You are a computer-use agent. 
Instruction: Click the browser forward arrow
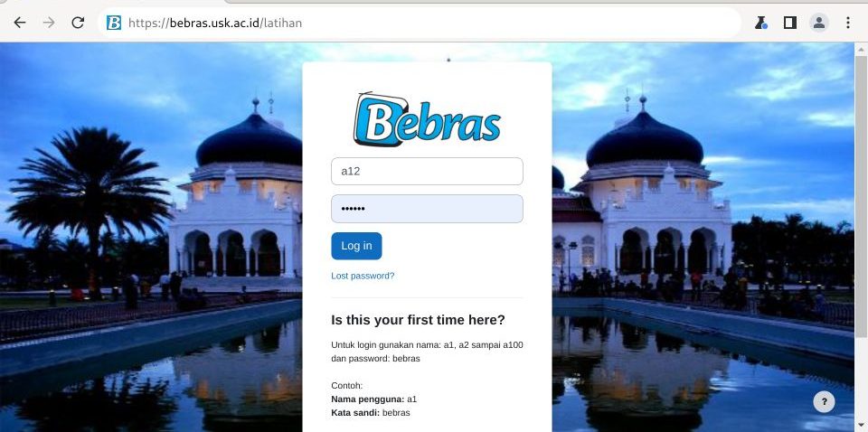click(x=49, y=23)
